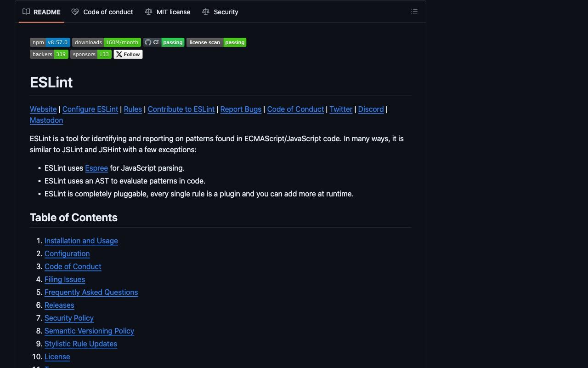Jump to Installation and Usage section

click(x=81, y=241)
